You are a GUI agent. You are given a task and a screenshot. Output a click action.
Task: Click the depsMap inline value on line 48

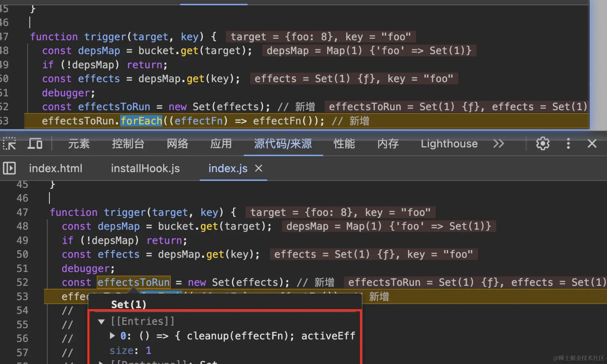click(389, 226)
